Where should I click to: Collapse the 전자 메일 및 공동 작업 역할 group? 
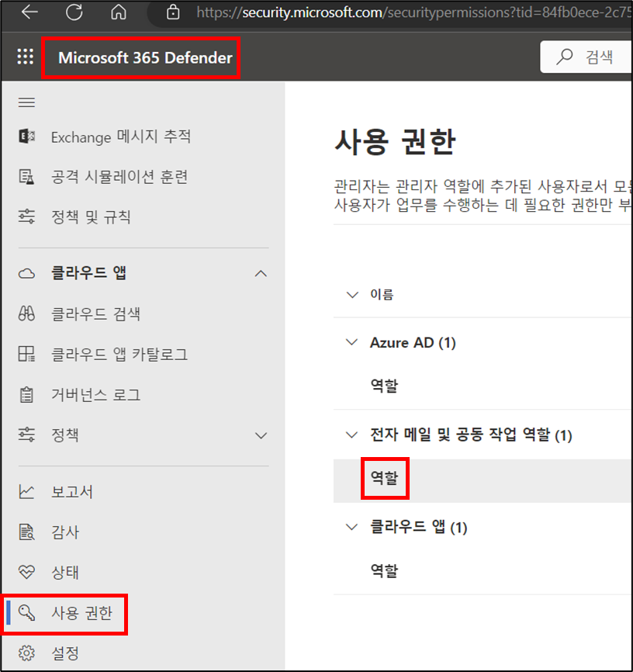(x=352, y=435)
